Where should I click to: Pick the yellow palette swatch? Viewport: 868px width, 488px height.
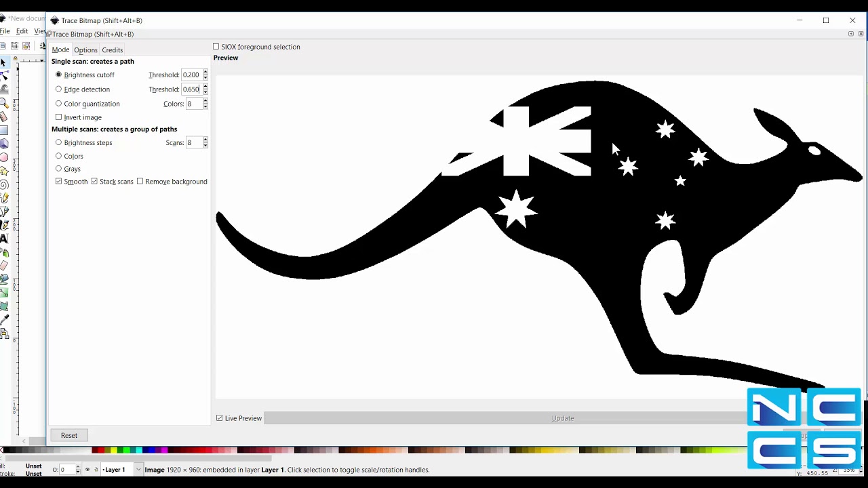click(x=113, y=450)
